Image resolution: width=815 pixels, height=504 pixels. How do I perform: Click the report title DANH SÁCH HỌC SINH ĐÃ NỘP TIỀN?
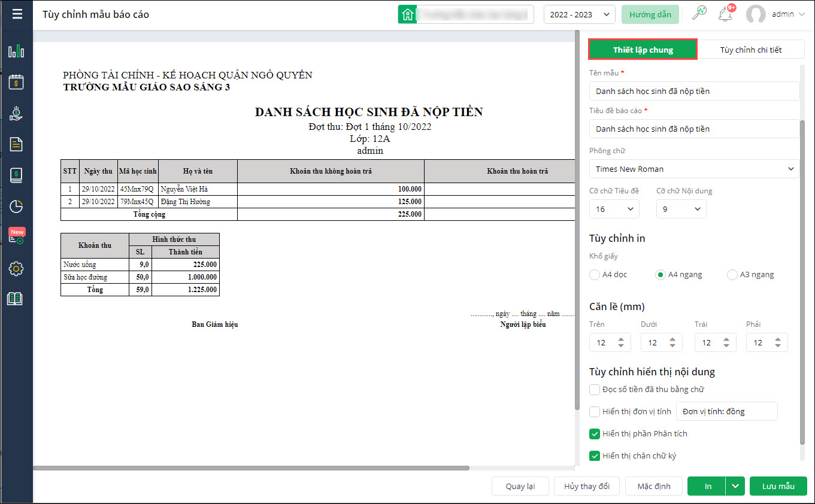coord(369,112)
